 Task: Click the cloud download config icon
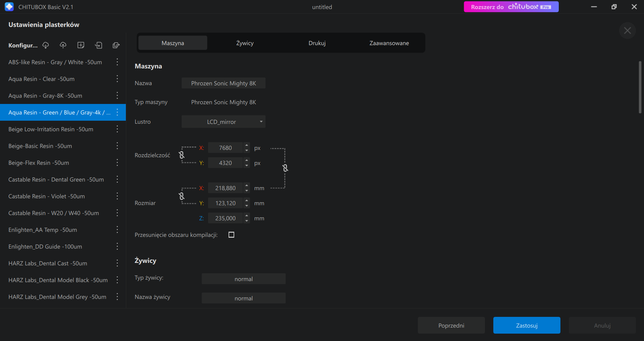[46, 45]
